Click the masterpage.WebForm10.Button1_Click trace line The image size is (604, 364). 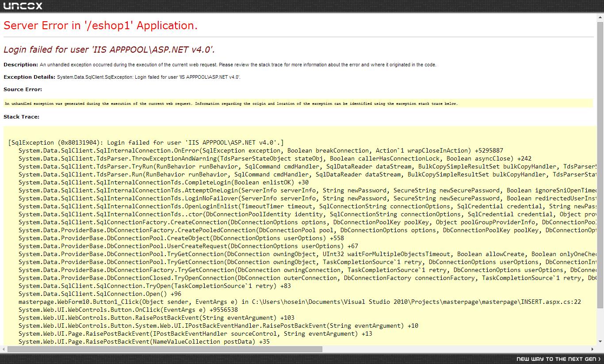(300, 302)
